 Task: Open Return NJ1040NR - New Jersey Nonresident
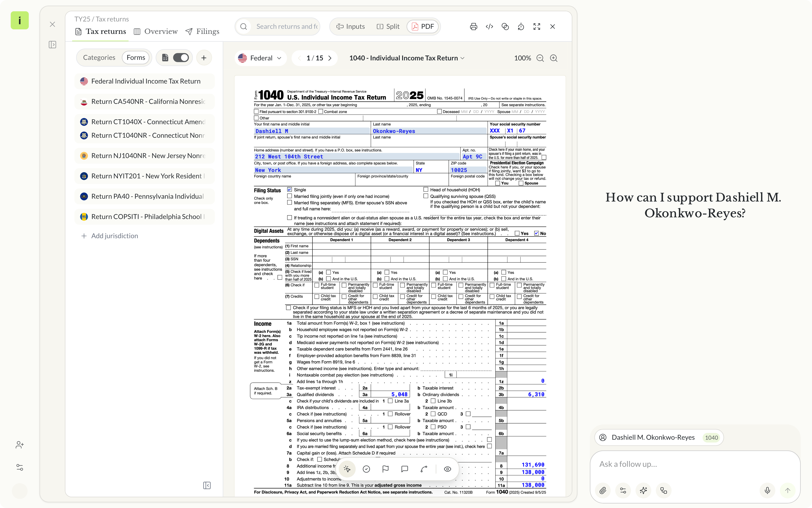[x=144, y=156]
